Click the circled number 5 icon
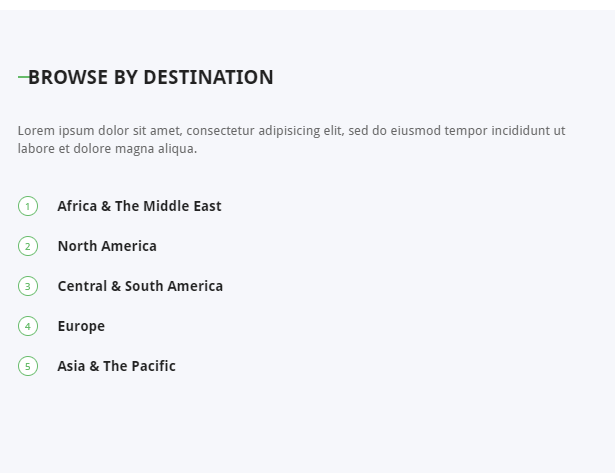This screenshot has height=473, width=615. coord(28,366)
